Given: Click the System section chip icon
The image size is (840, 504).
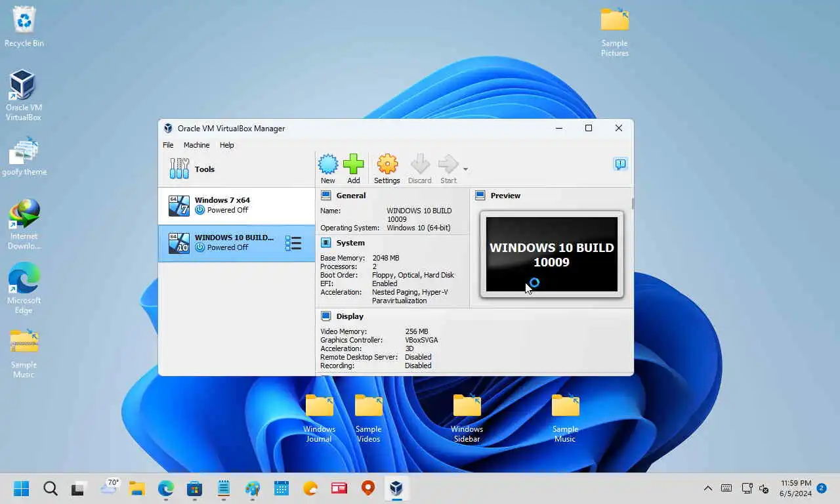Looking at the screenshot, I should tap(325, 243).
